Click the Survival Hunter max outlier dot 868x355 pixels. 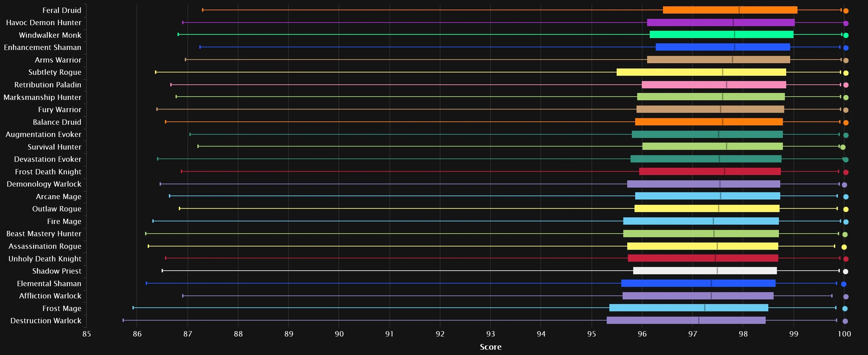pos(843,147)
